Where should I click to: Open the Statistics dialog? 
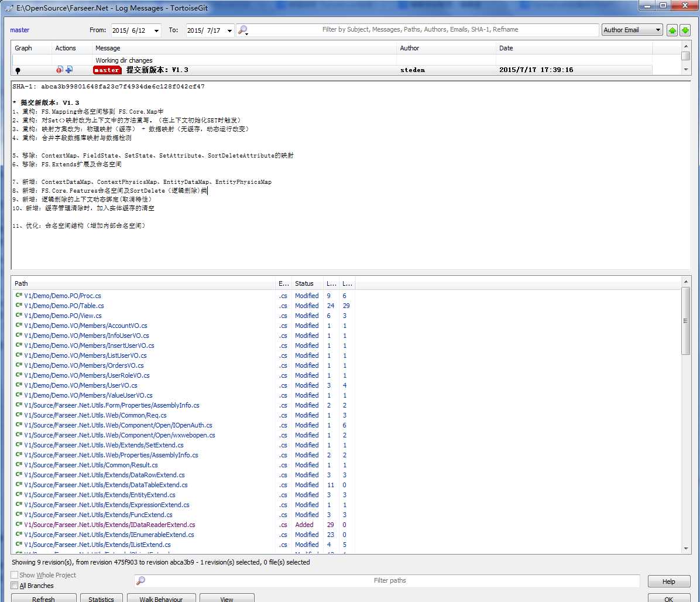(x=101, y=598)
